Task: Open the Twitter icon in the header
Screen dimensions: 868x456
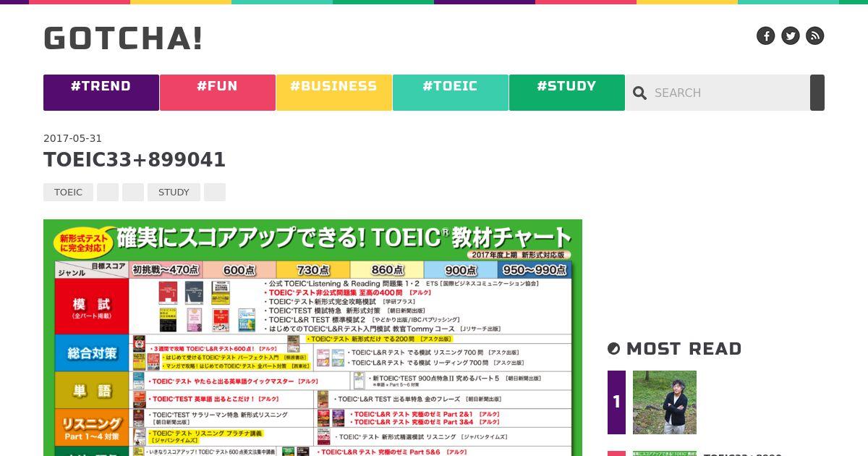Action: point(791,35)
